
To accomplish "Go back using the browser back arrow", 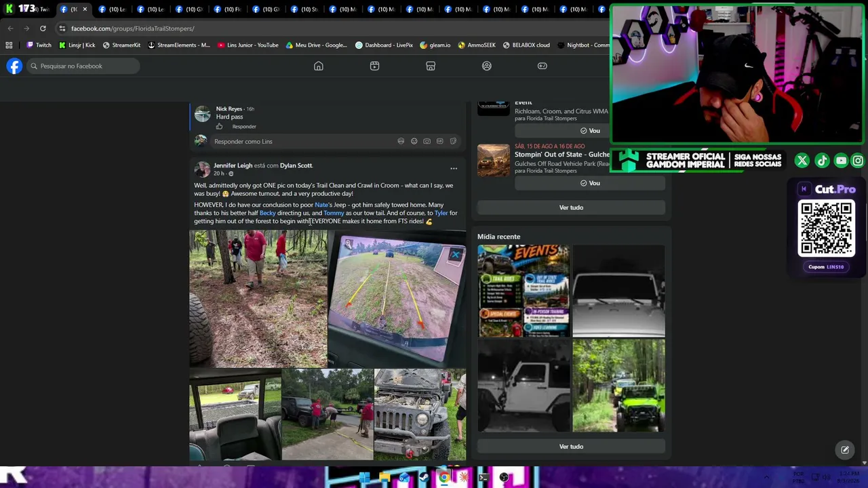I will 10,28.
